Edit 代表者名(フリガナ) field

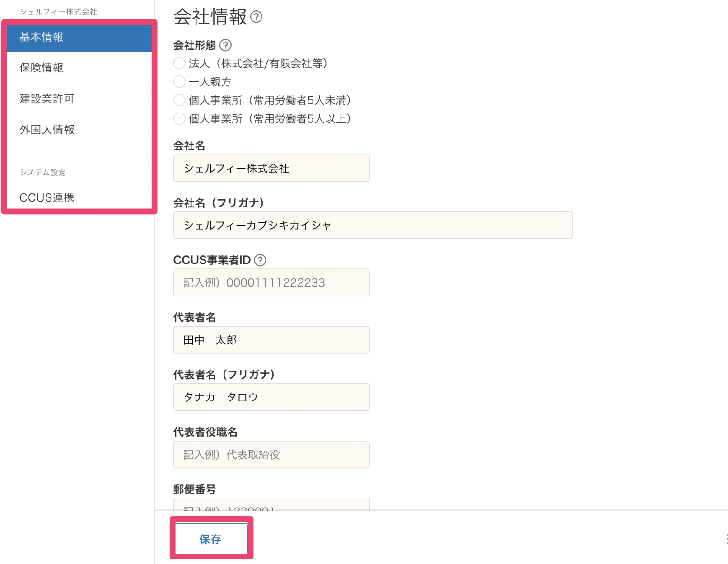271,397
